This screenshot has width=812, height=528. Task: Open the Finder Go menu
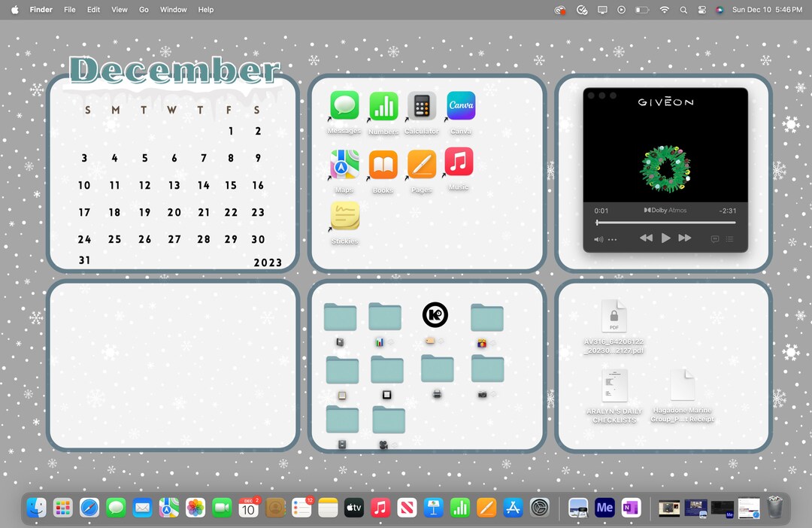click(x=144, y=10)
